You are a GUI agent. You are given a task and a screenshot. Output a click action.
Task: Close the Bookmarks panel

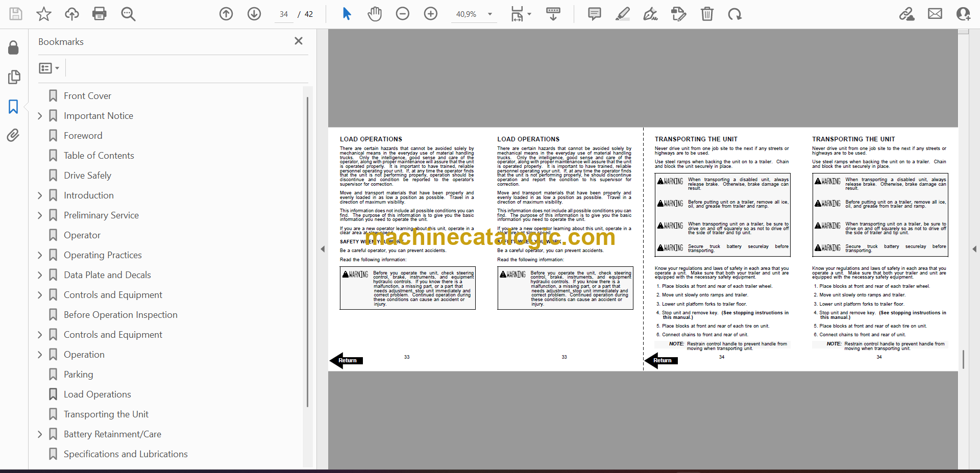tap(299, 41)
